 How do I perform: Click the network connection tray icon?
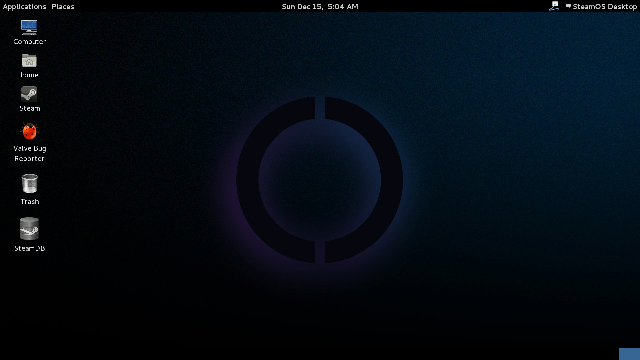pyautogui.click(x=554, y=6)
